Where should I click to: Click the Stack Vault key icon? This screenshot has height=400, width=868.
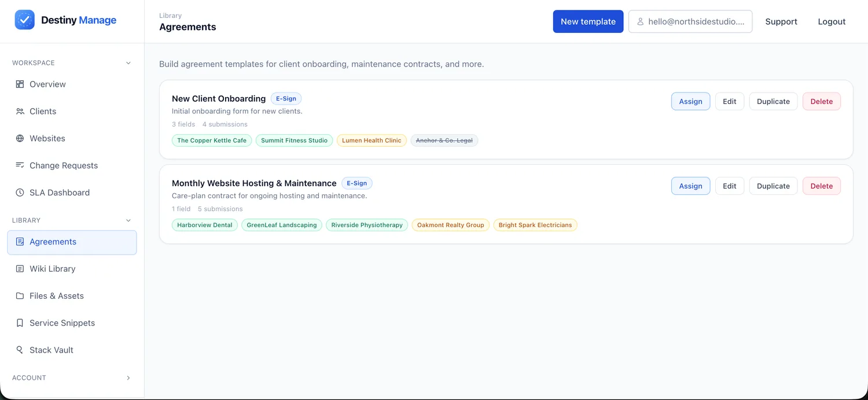click(20, 350)
